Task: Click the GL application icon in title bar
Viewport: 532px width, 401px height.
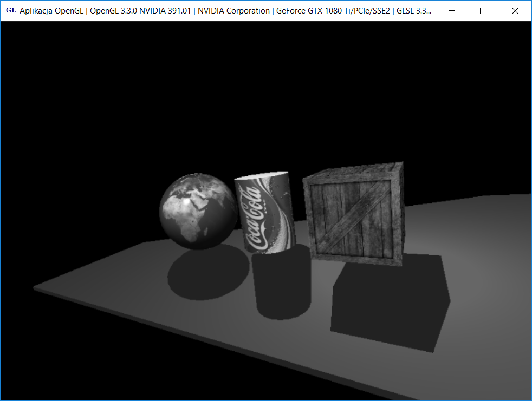Action: 11,11
